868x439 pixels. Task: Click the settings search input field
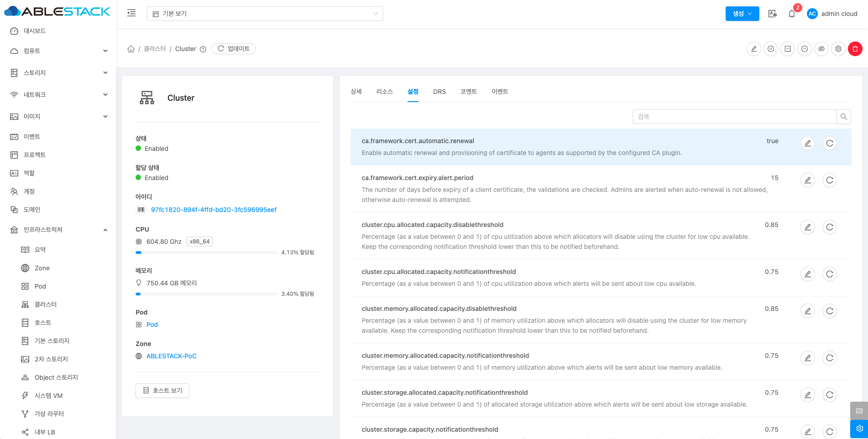pos(734,117)
